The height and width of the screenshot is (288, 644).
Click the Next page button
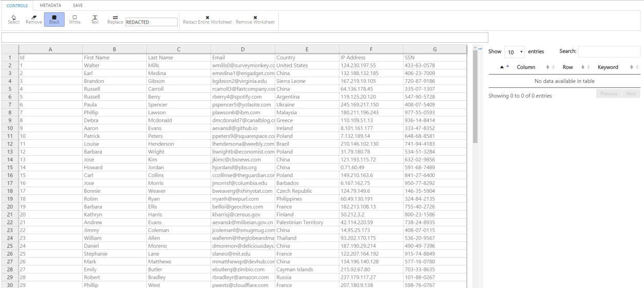[x=631, y=94]
